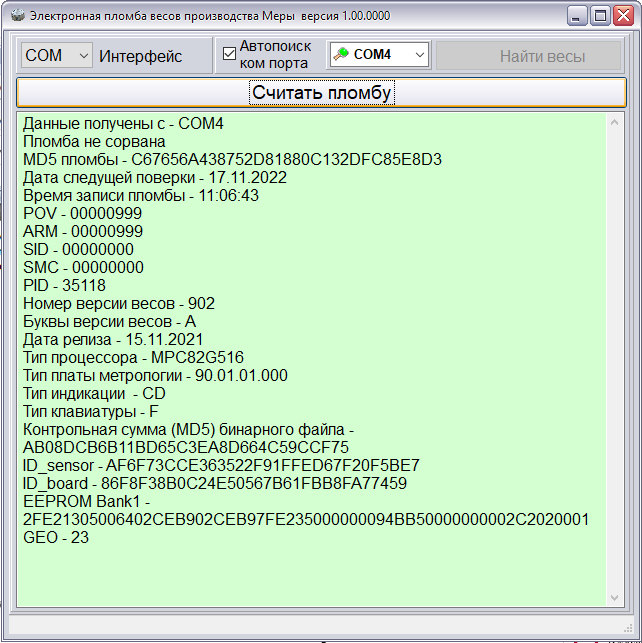Click the application icon in title bar
The image size is (642, 643).
(18, 16)
